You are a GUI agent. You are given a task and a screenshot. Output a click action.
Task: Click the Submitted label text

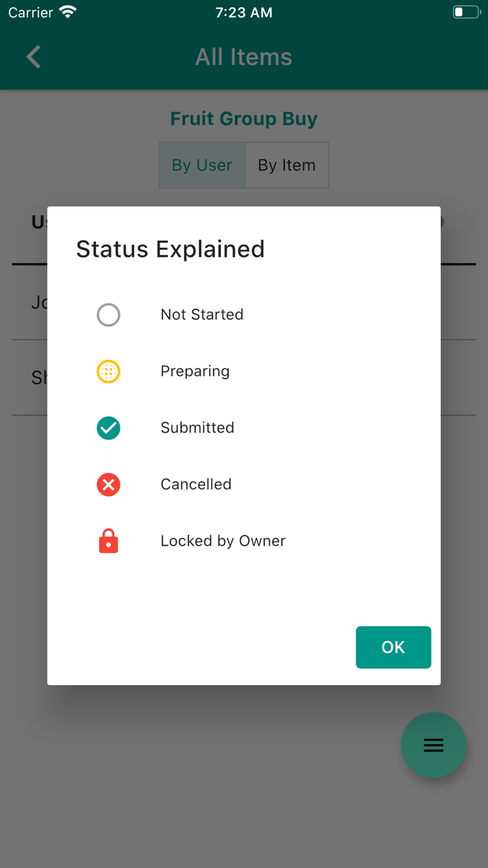(197, 428)
